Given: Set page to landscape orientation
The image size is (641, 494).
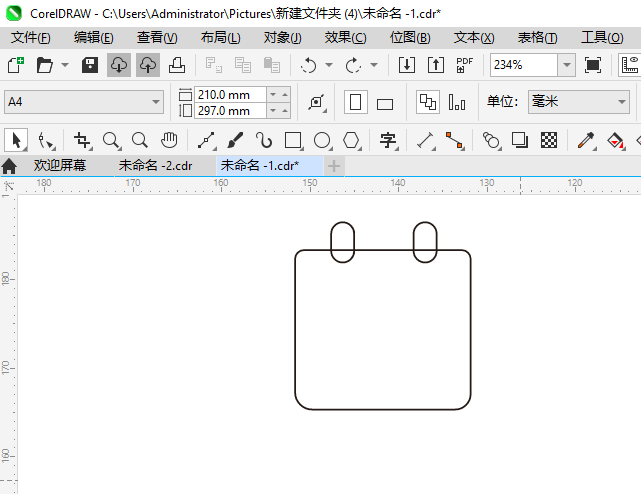Looking at the screenshot, I should point(385,104).
